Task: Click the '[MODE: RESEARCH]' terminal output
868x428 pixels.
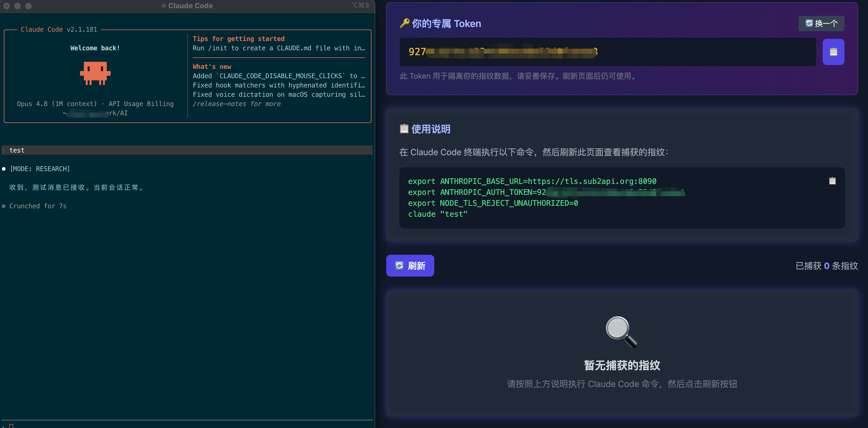Action: coord(40,169)
